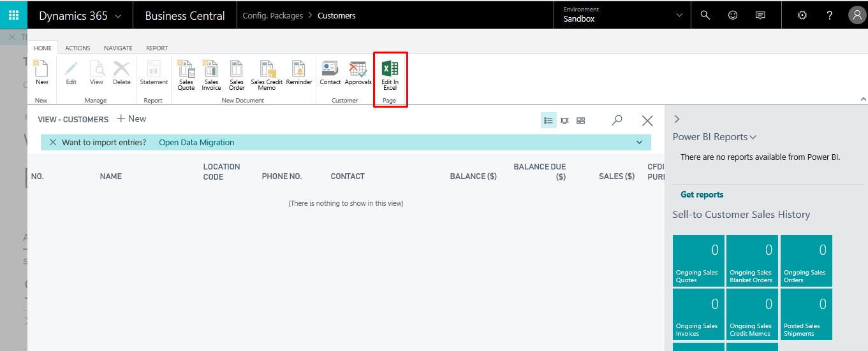
Task: Open the Ongoing Sales Orders tile
Action: coord(806,261)
